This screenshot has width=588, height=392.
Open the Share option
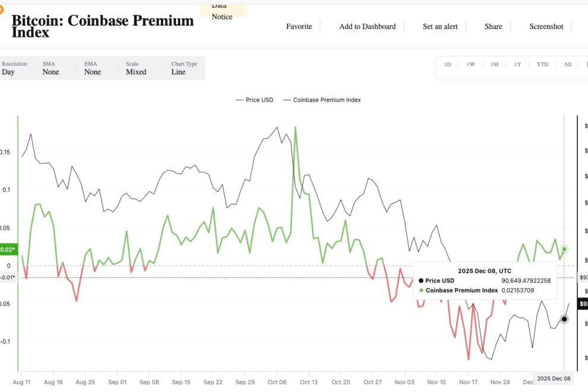click(x=493, y=27)
